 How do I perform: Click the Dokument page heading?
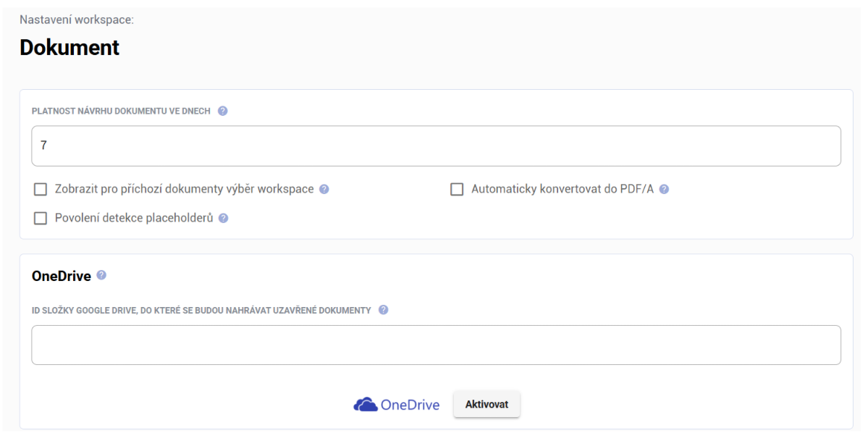point(69,48)
